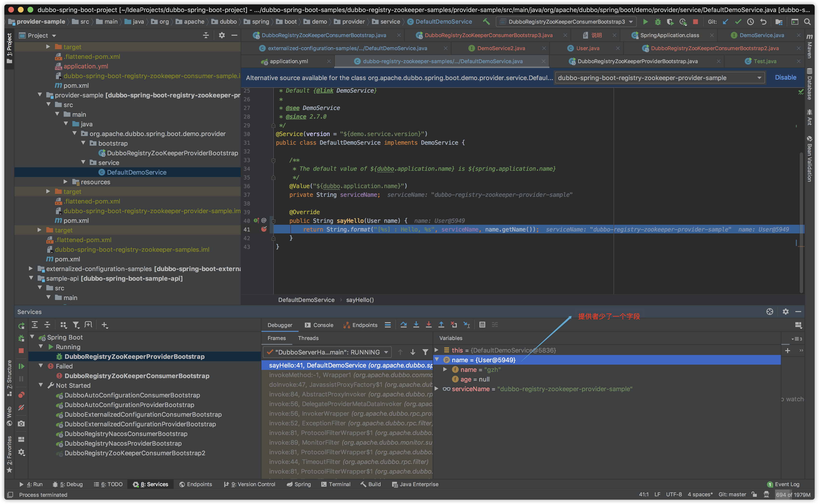
Task: Click the Git update project arrow
Action: (x=725, y=22)
